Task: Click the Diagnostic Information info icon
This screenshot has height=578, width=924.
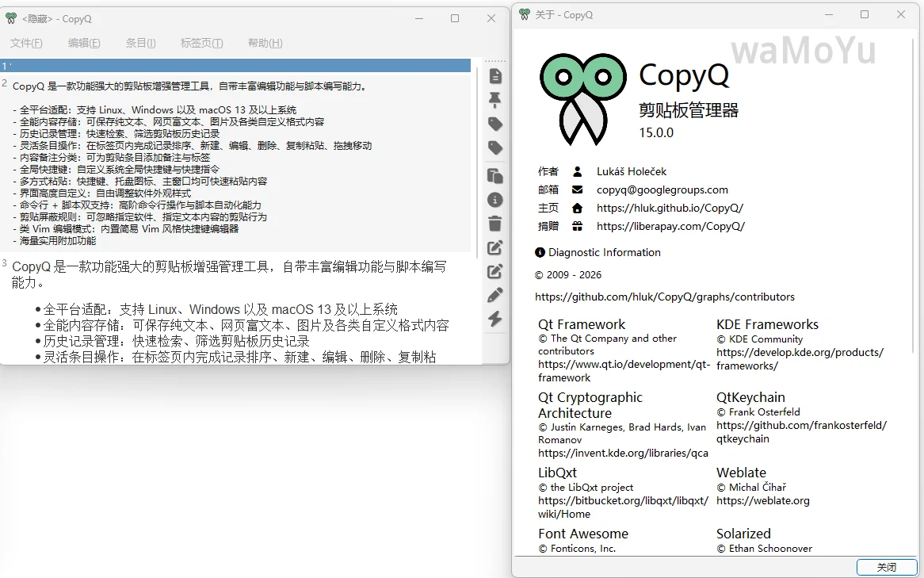Action: click(x=540, y=252)
